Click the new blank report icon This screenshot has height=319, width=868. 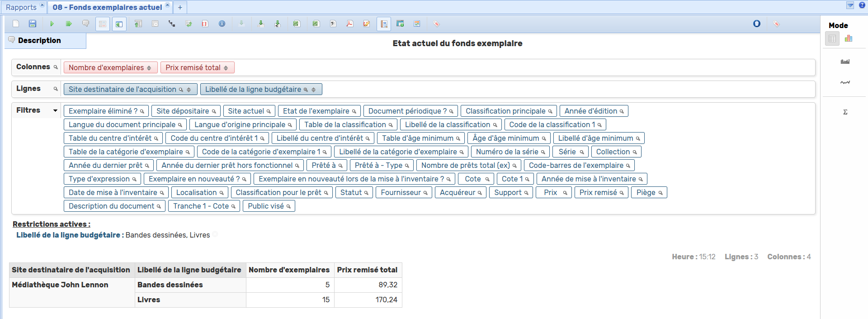click(x=16, y=24)
